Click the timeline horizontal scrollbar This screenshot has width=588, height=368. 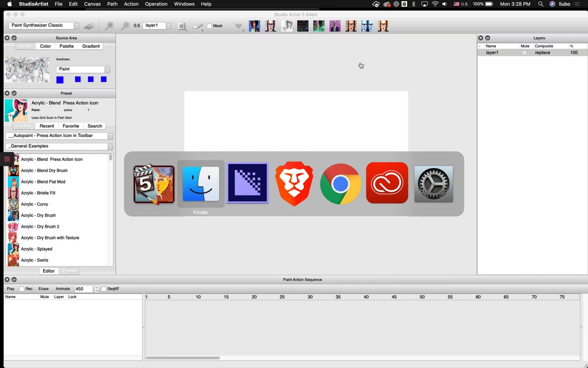click(x=183, y=357)
